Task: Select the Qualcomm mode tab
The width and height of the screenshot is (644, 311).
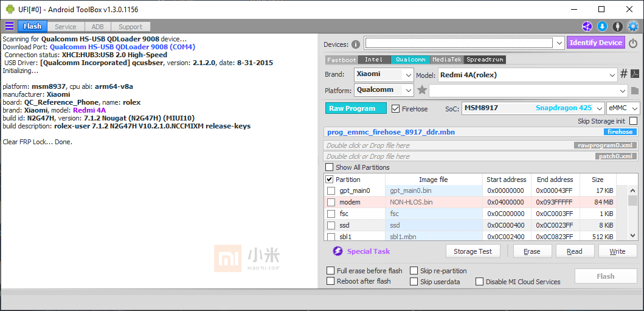Action: click(410, 60)
